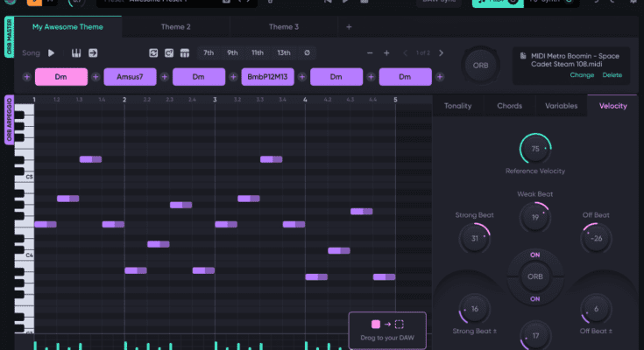Open the ORB ARPEGGIO side panel tab
This screenshot has width=644, height=350.
click(10, 119)
